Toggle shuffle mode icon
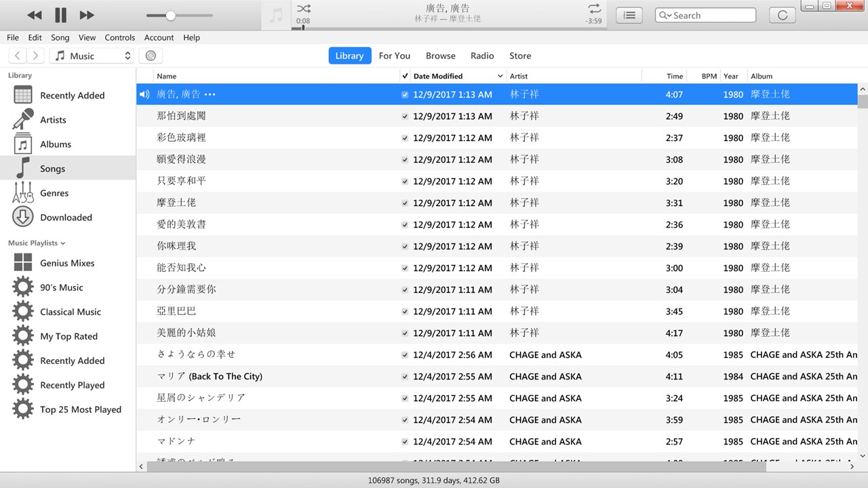Image resolution: width=868 pixels, height=488 pixels. coord(304,9)
